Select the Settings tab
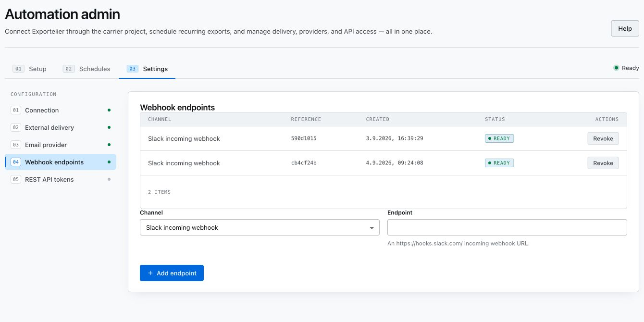This screenshot has height=322, width=644. 147,69
